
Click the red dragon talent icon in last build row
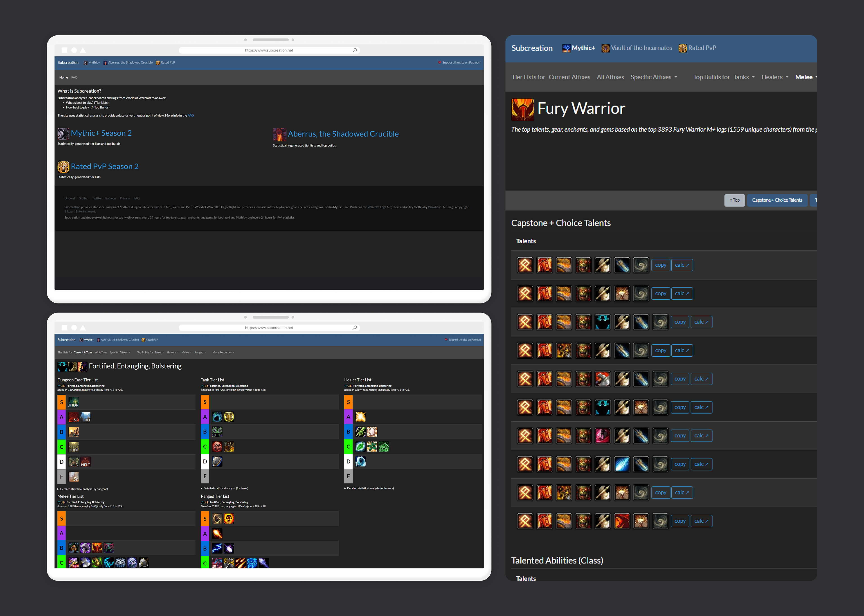point(622,521)
